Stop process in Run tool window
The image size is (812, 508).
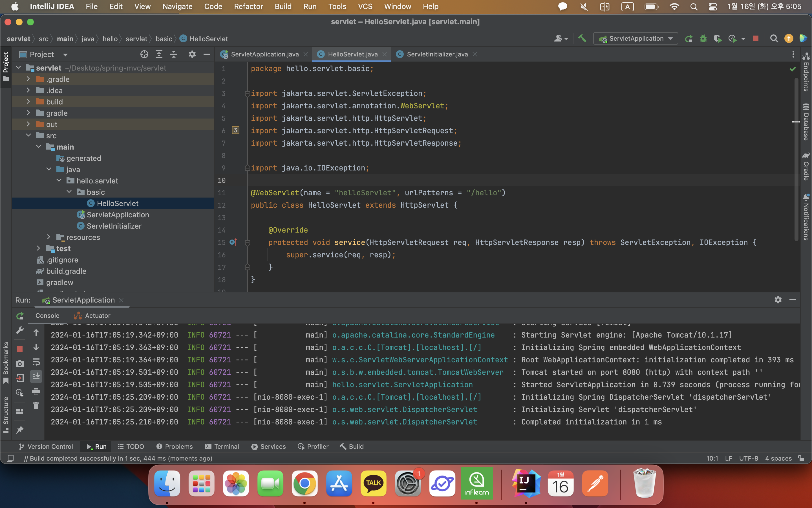pos(20,349)
